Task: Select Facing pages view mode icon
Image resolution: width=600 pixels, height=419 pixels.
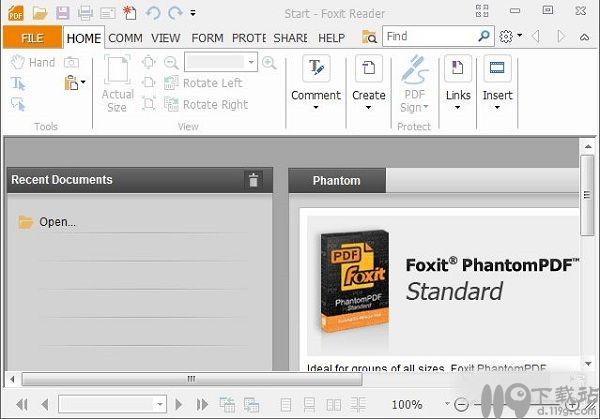Action: (334, 404)
